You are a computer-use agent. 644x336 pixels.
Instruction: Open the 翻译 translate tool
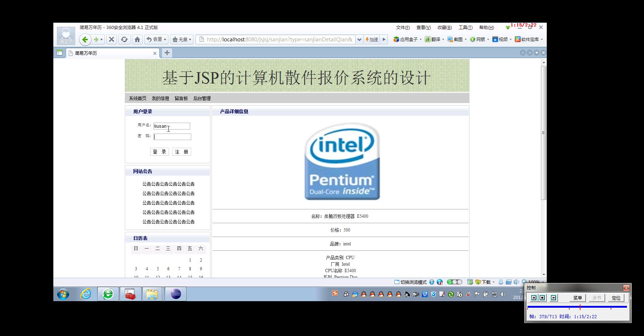point(432,40)
